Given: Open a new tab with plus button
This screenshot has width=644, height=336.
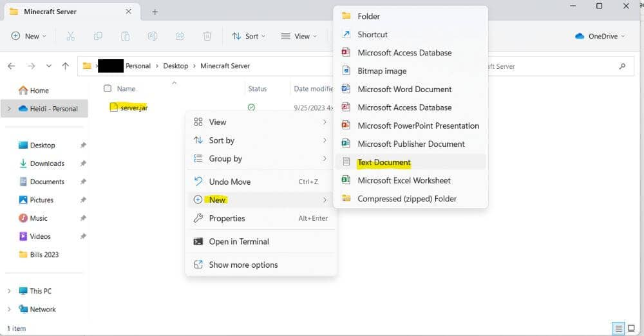Looking at the screenshot, I should tap(155, 12).
